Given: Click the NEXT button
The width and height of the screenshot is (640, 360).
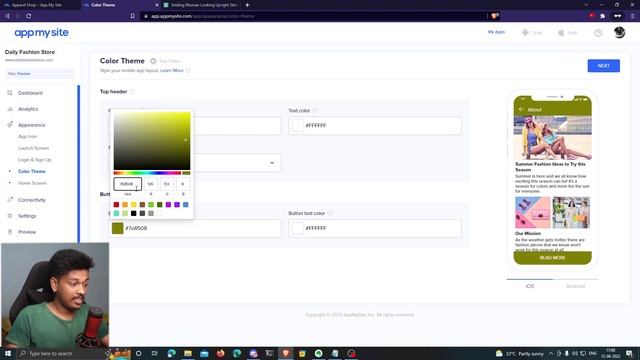Looking at the screenshot, I should (x=603, y=66).
